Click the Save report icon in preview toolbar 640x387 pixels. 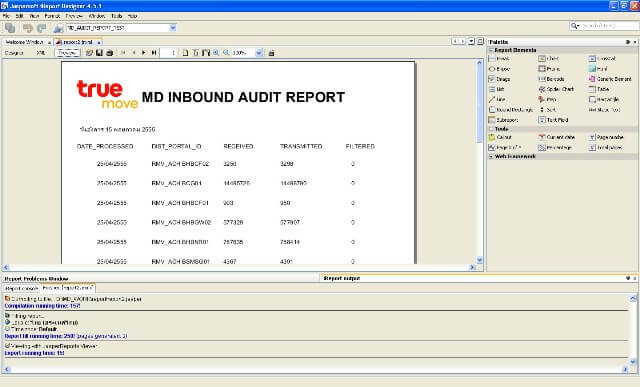99,53
